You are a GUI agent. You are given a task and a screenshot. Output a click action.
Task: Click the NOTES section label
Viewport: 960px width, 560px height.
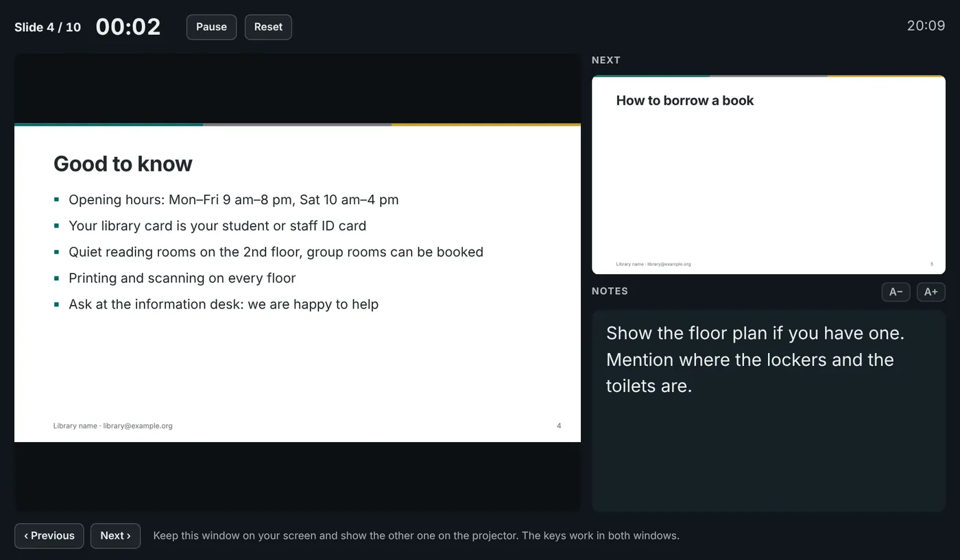coord(610,291)
